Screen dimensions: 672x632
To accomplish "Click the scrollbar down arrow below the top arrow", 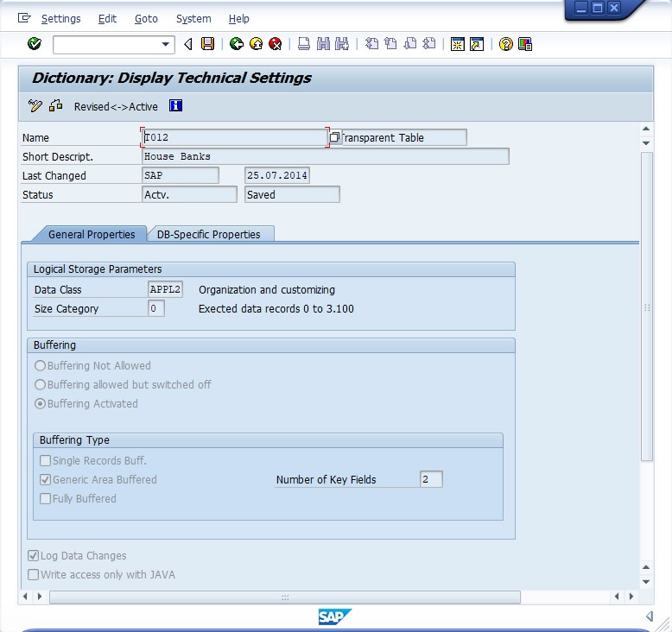I will point(646,143).
